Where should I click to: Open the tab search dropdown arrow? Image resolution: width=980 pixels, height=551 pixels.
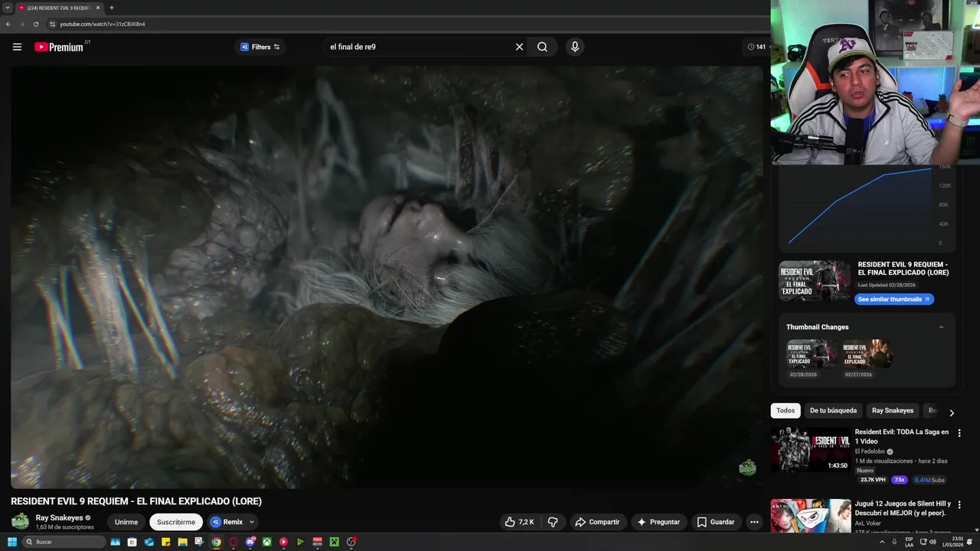tap(7, 8)
